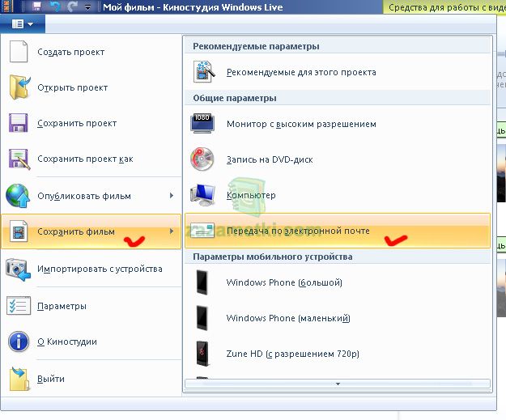
Task: Open the quick access toolbar customize dropdown
Action: click(x=87, y=7)
